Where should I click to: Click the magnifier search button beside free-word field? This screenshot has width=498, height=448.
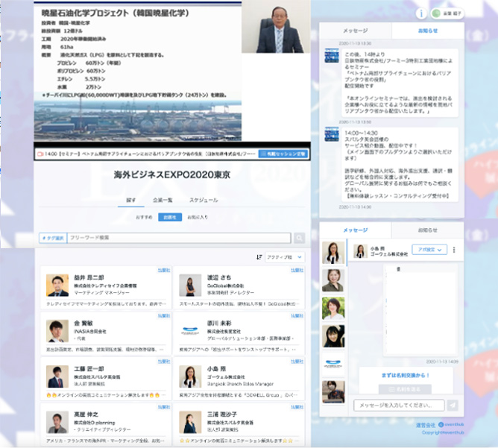299,238
